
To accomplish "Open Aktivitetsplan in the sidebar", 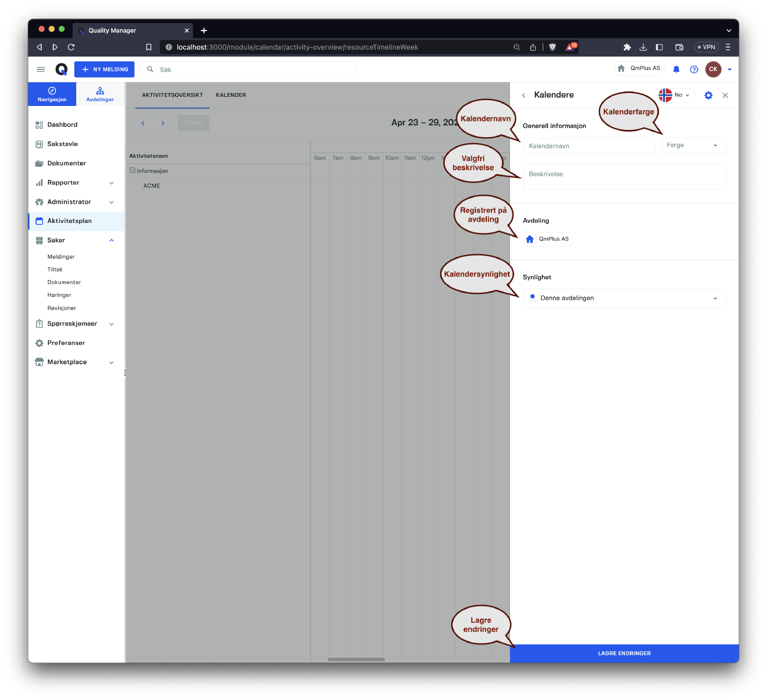I will point(70,221).
